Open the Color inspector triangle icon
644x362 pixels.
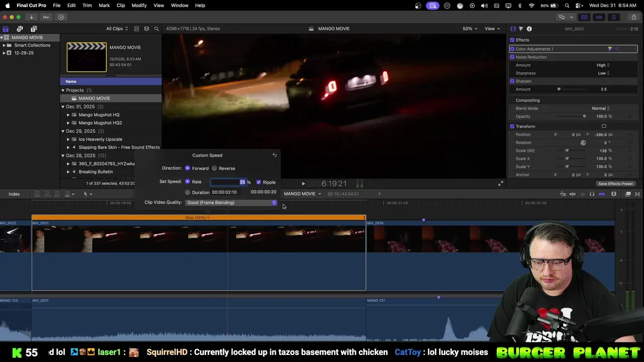tap(521, 29)
